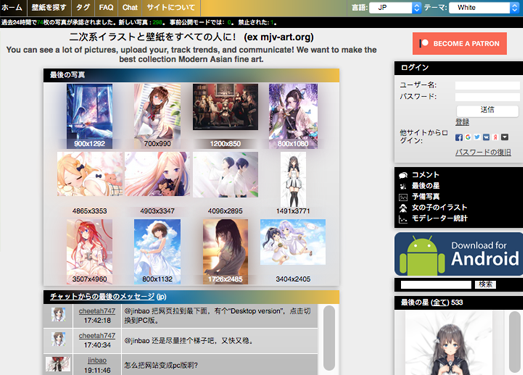This screenshot has height=375, width=523.
Task: Click the speech-bubble icon beside コメント
Action: pos(403,175)
